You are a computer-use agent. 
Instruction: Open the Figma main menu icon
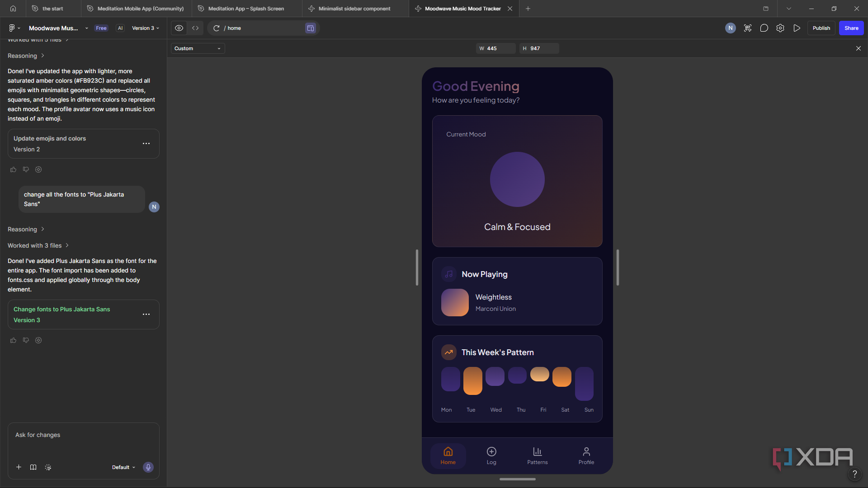[x=14, y=28]
